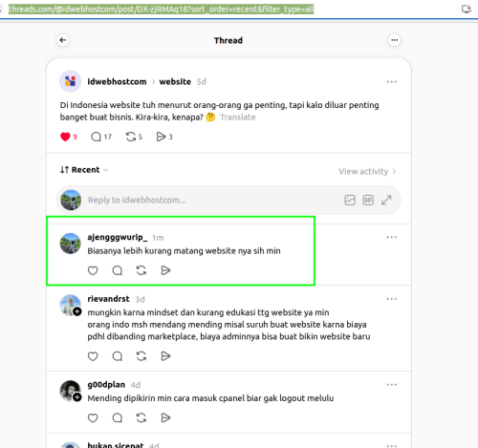Attach an image to the reply

350,200
